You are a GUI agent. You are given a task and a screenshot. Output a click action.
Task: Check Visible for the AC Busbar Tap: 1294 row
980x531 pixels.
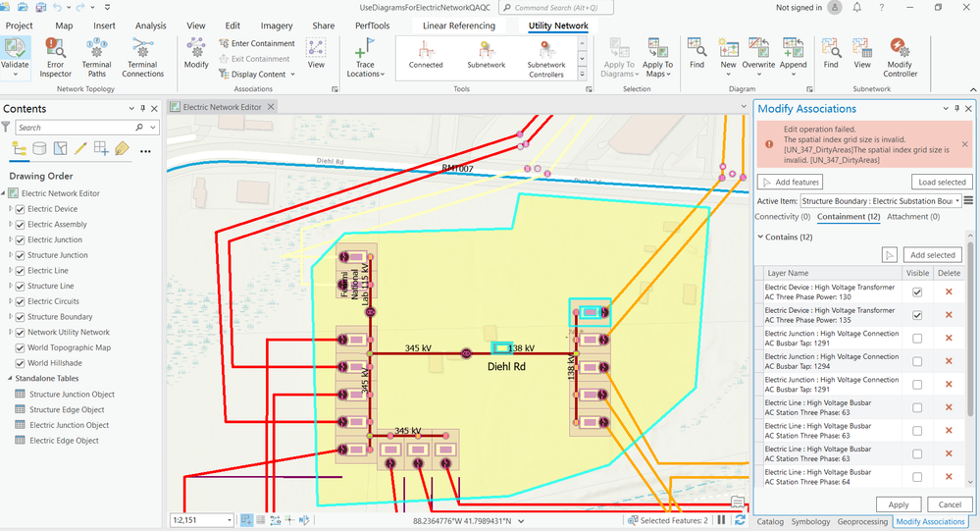pos(917,361)
